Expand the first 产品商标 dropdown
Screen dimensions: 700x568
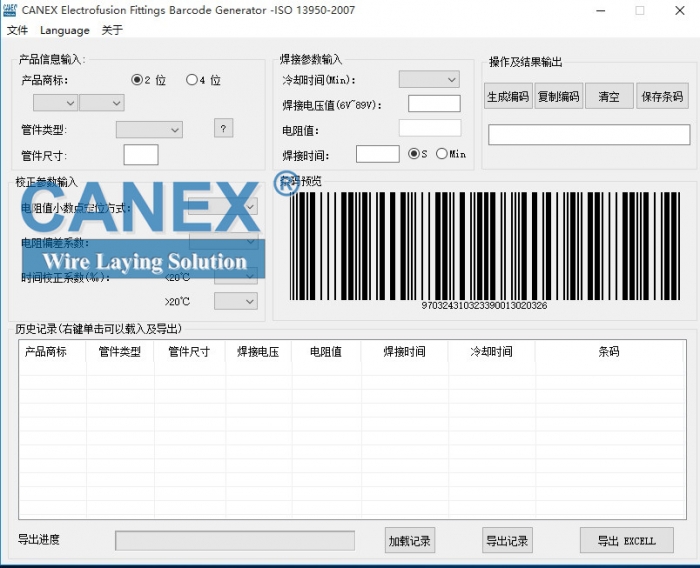(x=55, y=103)
